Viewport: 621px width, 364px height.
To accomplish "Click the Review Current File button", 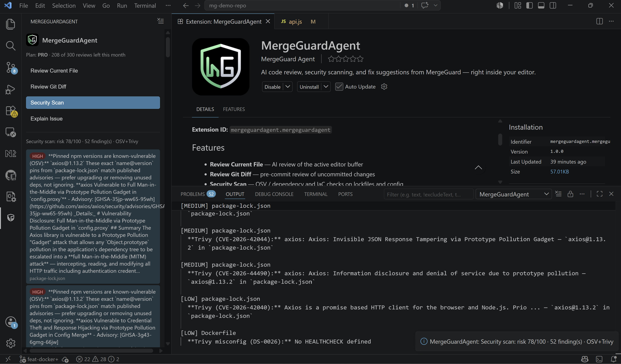I will (x=93, y=71).
